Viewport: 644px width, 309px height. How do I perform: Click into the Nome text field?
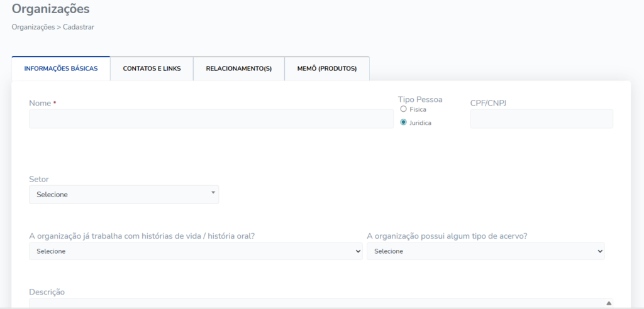tap(211, 119)
